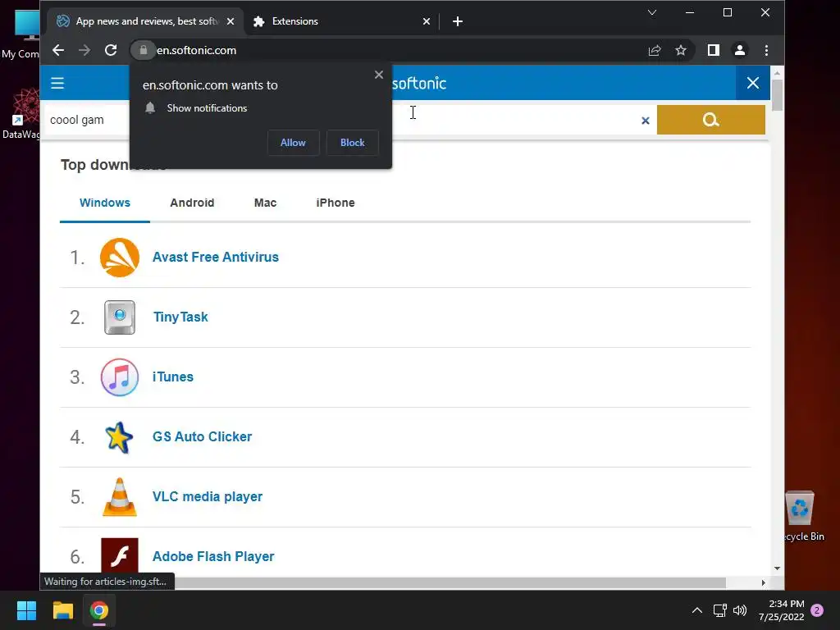Click the GS Auto Clicker star icon
This screenshot has height=630, width=840.
click(119, 437)
